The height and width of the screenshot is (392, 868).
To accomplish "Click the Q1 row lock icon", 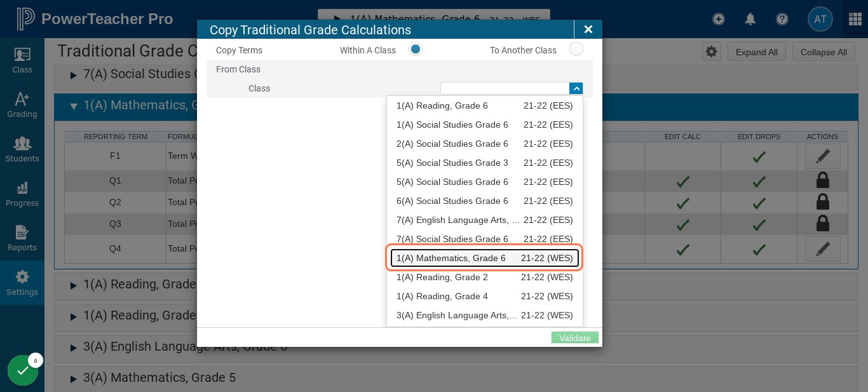I will tap(823, 180).
